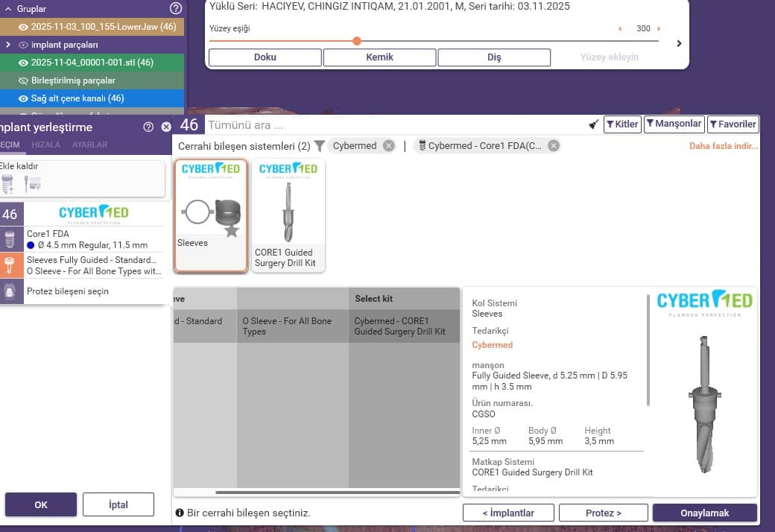775x532 pixels.
Task: Expand the implant parçaları group
Action: [7, 45]
